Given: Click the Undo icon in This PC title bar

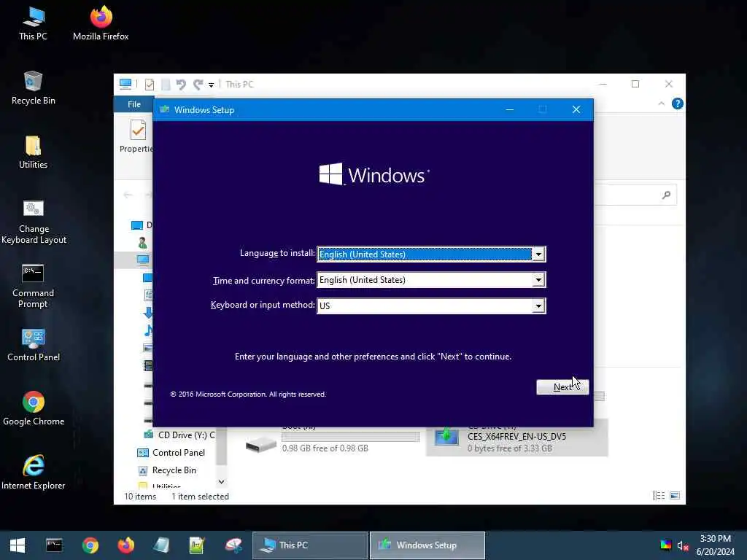Looking at the screenshot, I should tap(181, 85).
